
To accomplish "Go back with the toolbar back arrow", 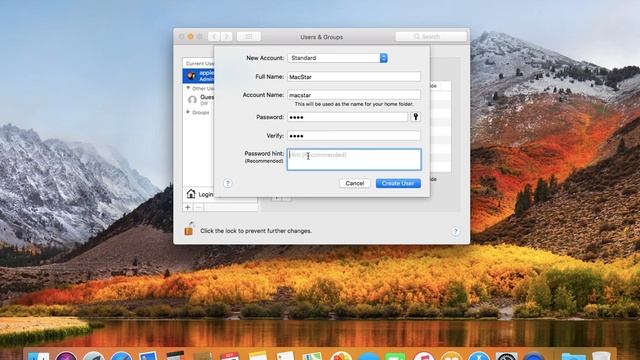I will click(214, 37).
